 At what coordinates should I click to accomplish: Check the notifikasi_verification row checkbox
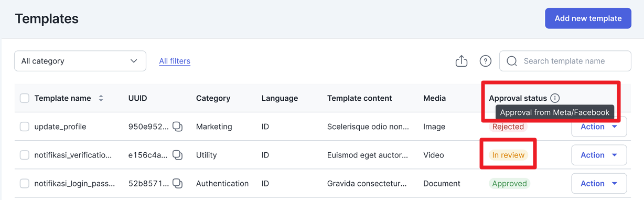pyautogui.click(x=25, y=155)
